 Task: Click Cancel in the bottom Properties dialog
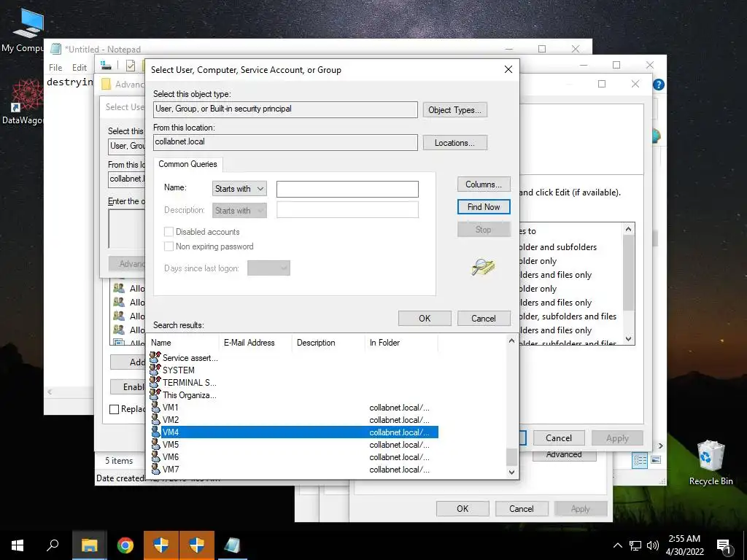[521, 508]
